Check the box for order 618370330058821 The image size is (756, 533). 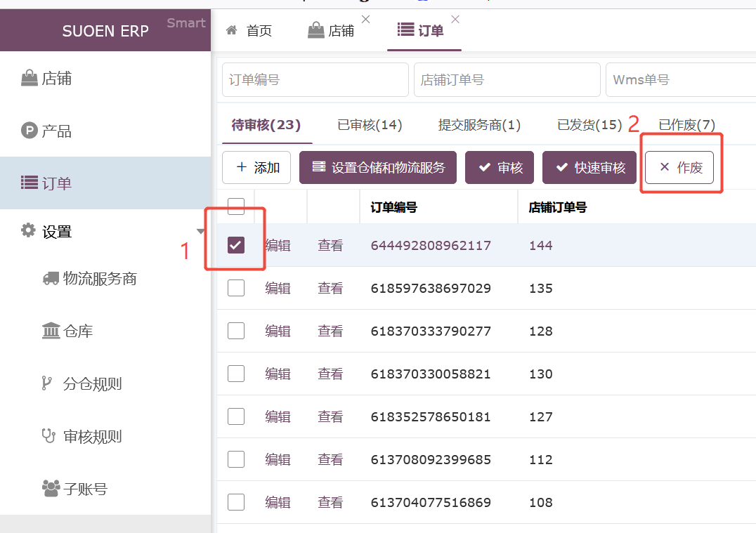(236, 374)
